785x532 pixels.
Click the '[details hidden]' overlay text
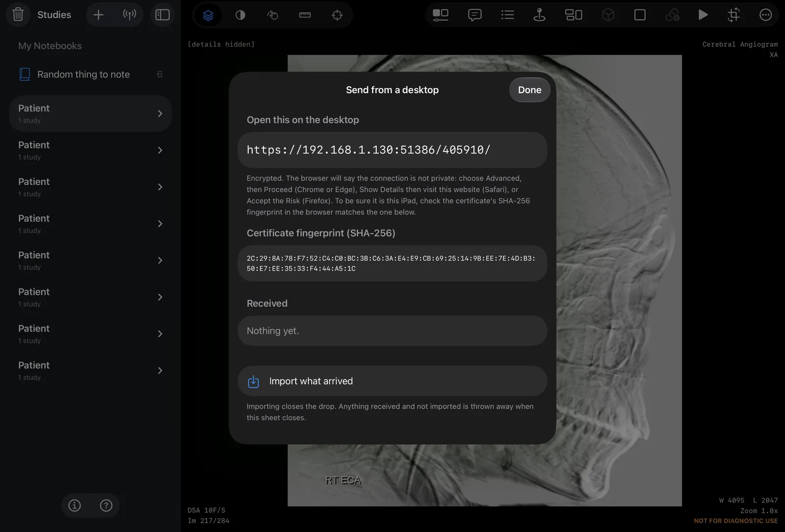[221, 44]
